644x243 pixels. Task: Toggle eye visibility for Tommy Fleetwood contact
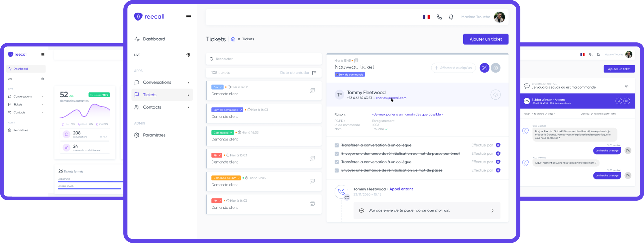(x=495, y=95)
